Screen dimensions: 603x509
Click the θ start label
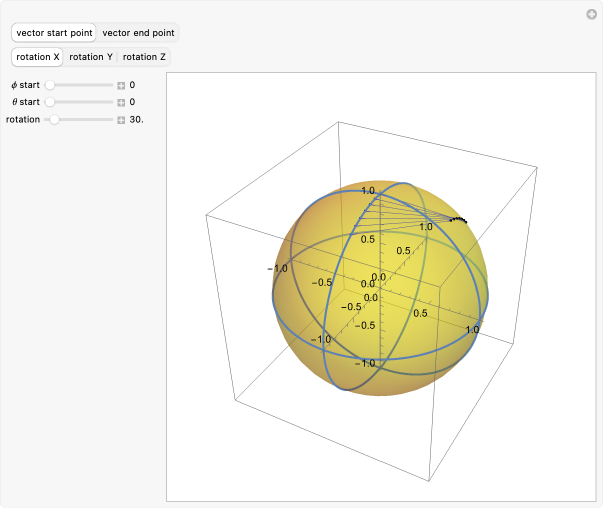point(26,102)
